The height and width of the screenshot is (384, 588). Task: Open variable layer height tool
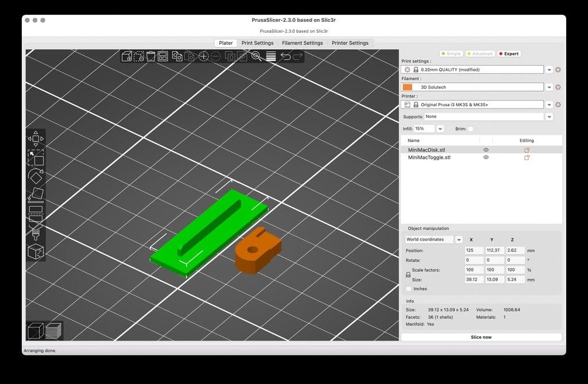tap(271, 57)
